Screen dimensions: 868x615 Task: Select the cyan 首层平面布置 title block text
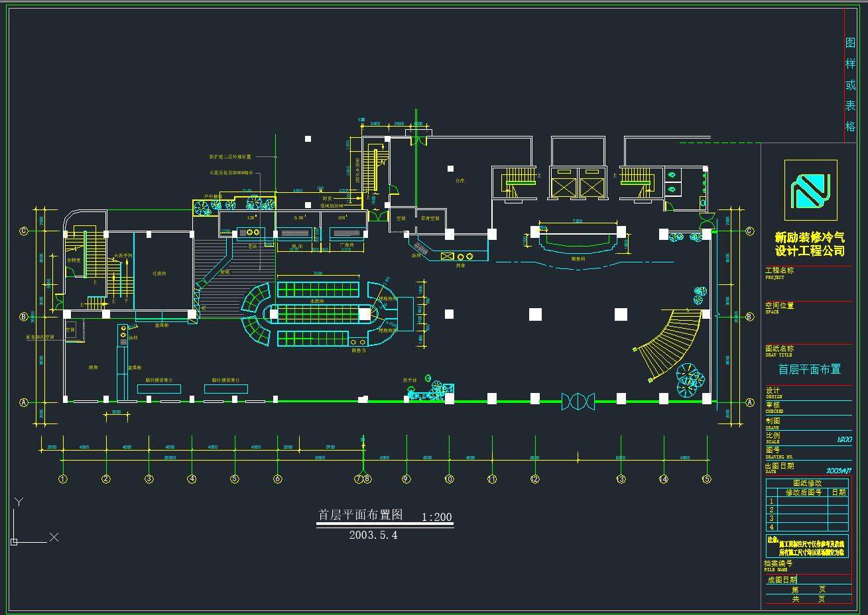click(x=809, y=370)
